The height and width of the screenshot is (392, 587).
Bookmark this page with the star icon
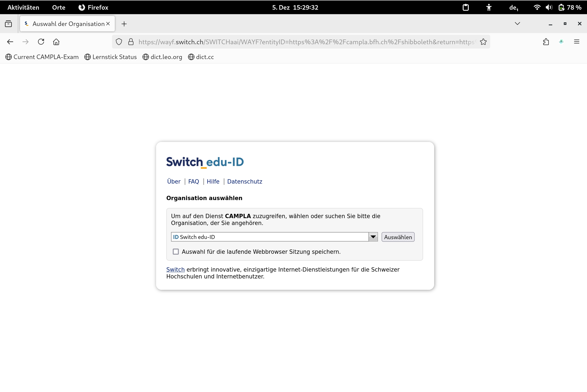click(x=483, y=42)
